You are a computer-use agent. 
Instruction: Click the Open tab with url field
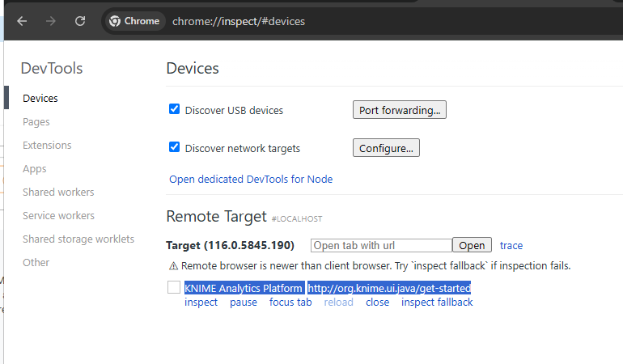pyautogui.click(x=381, y=245)
